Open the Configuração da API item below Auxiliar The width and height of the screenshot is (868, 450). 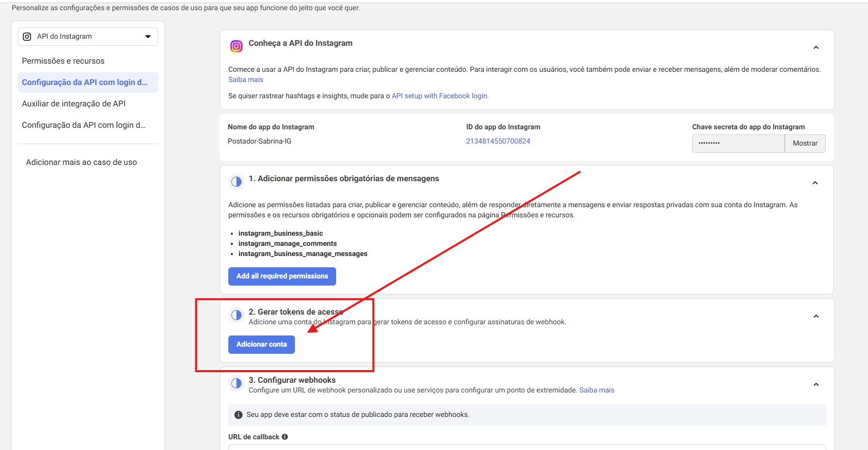coord(84,125)
